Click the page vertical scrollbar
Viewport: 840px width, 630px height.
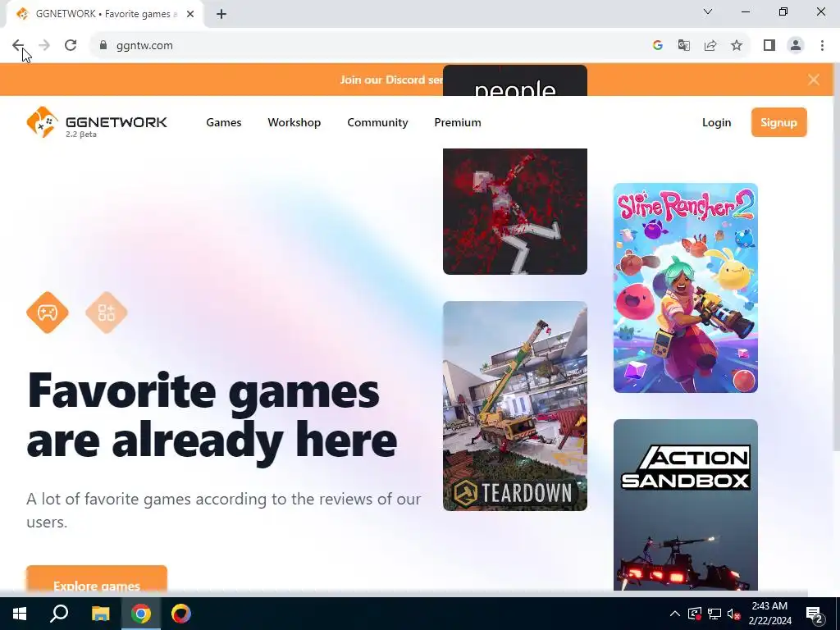836,257
